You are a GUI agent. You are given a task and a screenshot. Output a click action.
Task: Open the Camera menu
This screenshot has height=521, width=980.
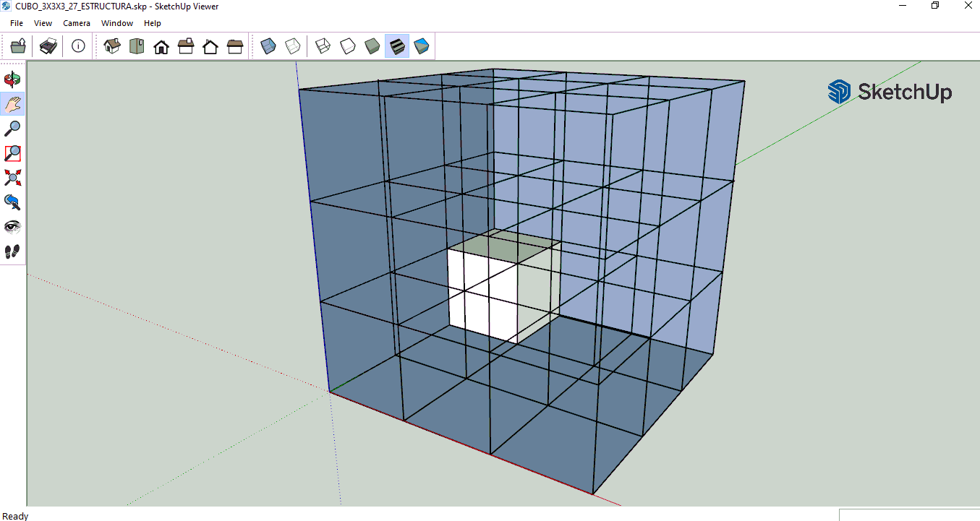(x=77, y=23)
